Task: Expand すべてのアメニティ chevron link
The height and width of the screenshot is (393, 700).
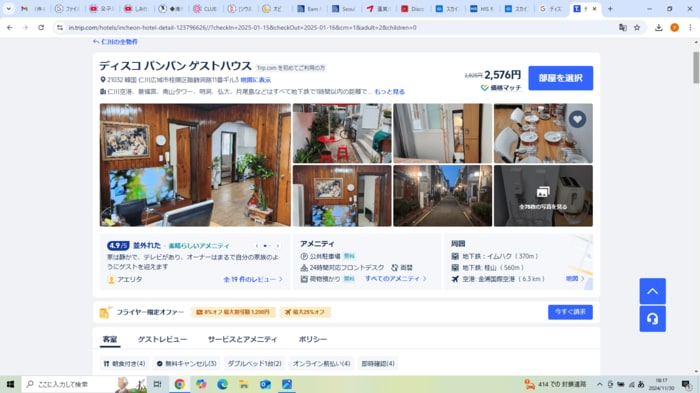Action: click(x=396, y=279)
